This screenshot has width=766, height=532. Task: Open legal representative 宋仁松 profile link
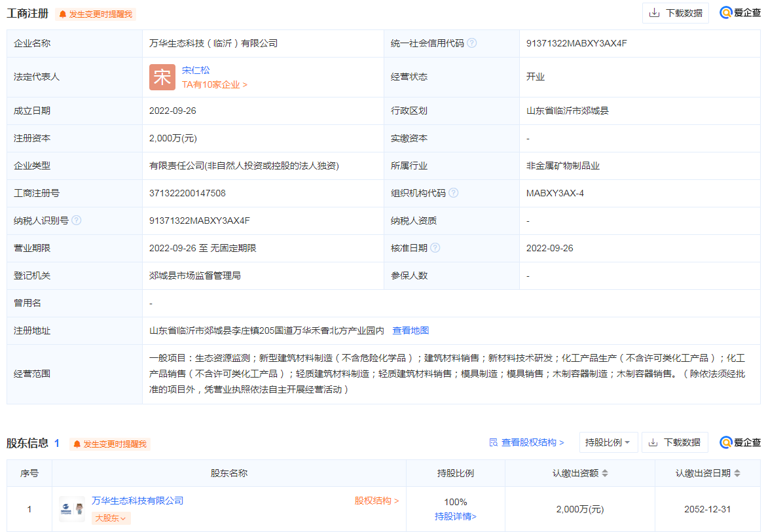(x=196, y=70)
